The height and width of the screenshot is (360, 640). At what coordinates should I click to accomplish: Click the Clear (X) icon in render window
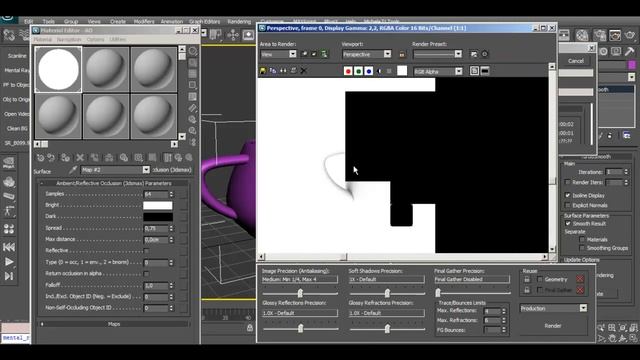(303, 71)
